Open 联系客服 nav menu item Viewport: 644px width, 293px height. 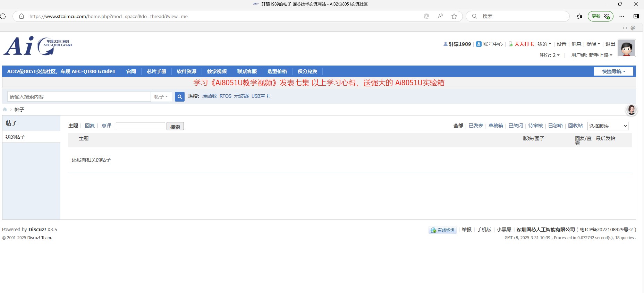[247, 71]
